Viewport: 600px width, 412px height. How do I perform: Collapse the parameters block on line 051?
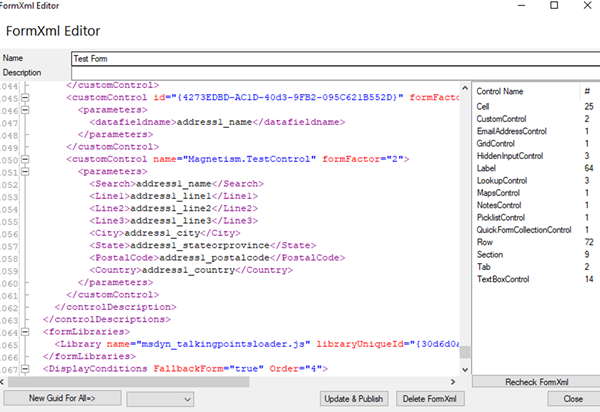tap(26, 172)
